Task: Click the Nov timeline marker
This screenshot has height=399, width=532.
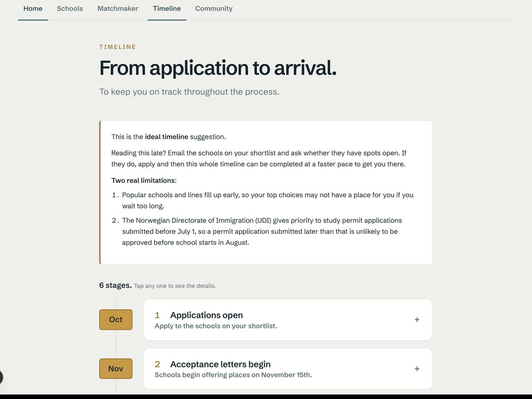Action: tap(116, 369)
